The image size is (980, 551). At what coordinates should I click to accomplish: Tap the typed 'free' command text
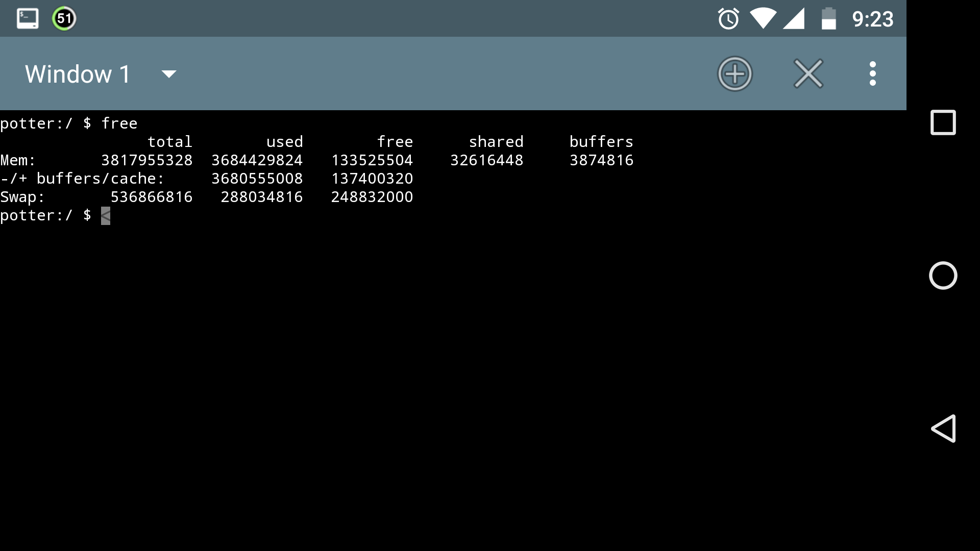[x=119, y=123]
